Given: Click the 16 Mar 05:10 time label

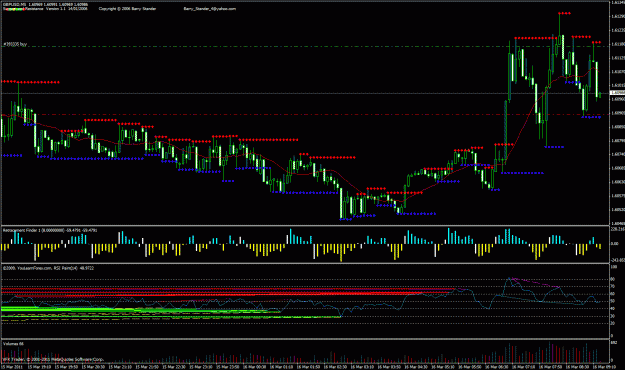Looking at the screenshot, I should pyautogui.click(x=443, y=367).
